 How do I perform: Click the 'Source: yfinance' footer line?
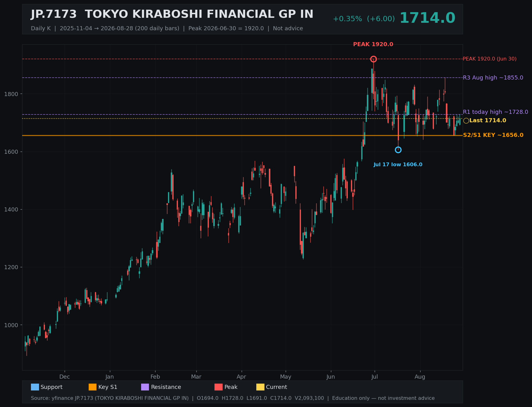pyautogui.click(x=233, y=398)
